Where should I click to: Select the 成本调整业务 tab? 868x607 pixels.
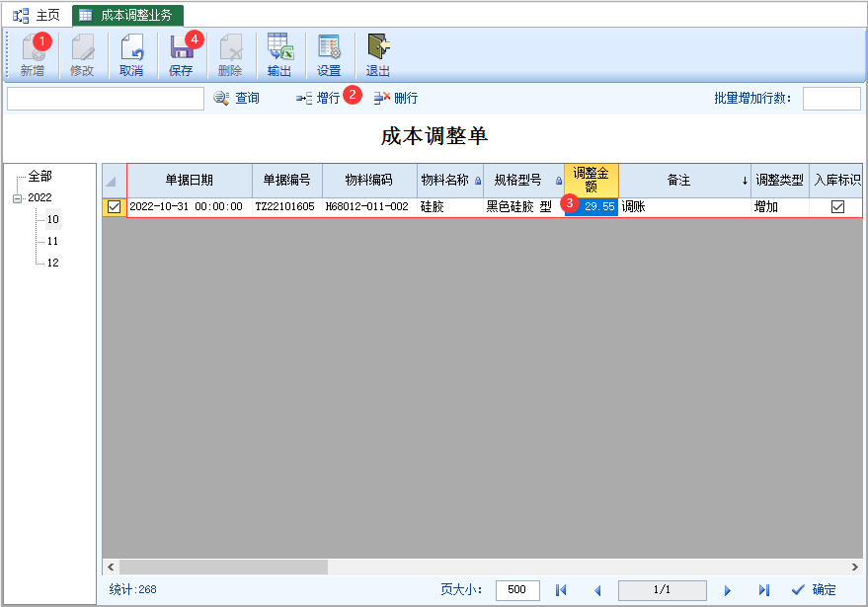[x=127, y=15]
